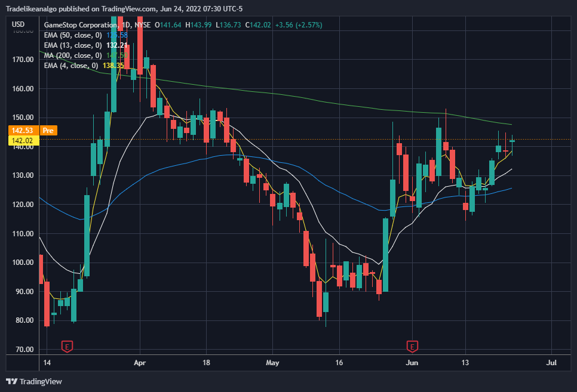
Task: Click the earnings E marker near March
Action: pos(67,347)
